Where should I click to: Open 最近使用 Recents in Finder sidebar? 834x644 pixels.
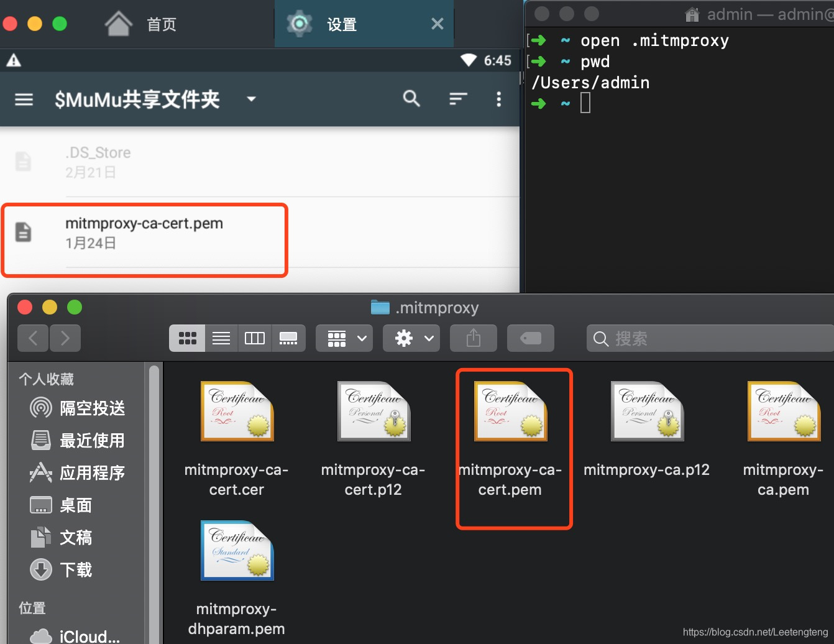78,441
